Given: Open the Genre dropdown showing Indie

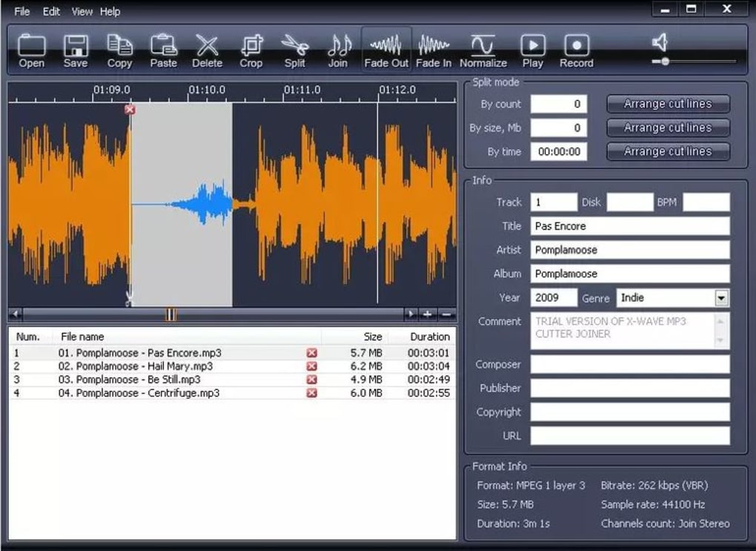Looking at the screenshot, I should tap(721, 297).
